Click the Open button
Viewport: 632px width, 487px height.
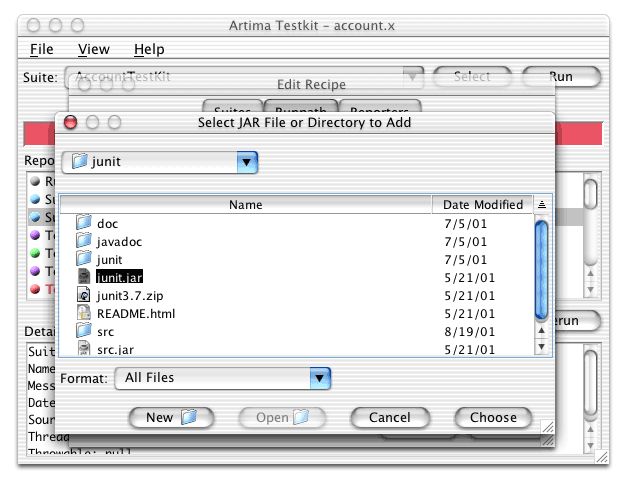coord(282,417)
